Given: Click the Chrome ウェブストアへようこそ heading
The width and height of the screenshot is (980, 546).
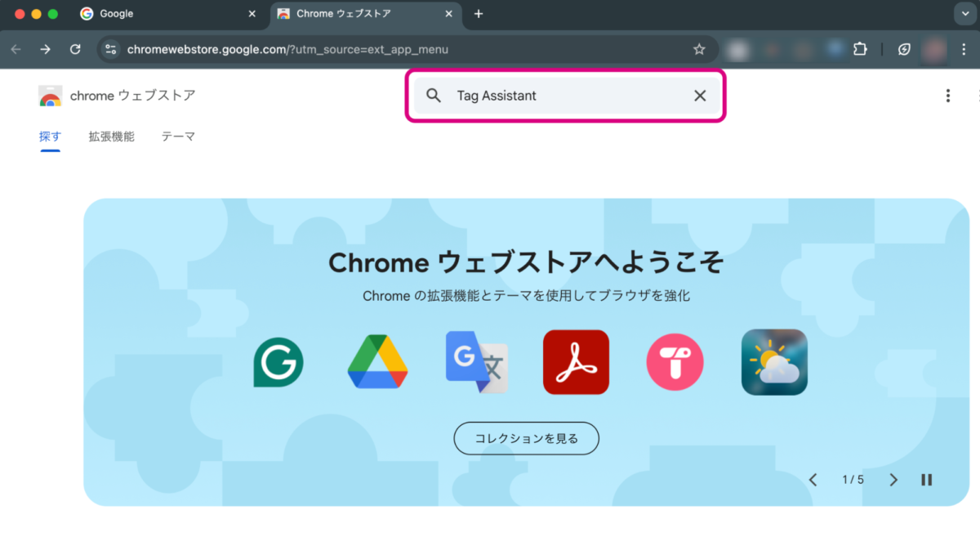Looking at the screenshot, I should 526,262.
